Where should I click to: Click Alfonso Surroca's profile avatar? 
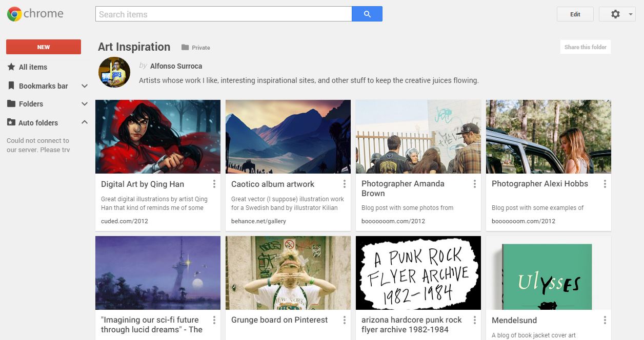pos(114,72)
